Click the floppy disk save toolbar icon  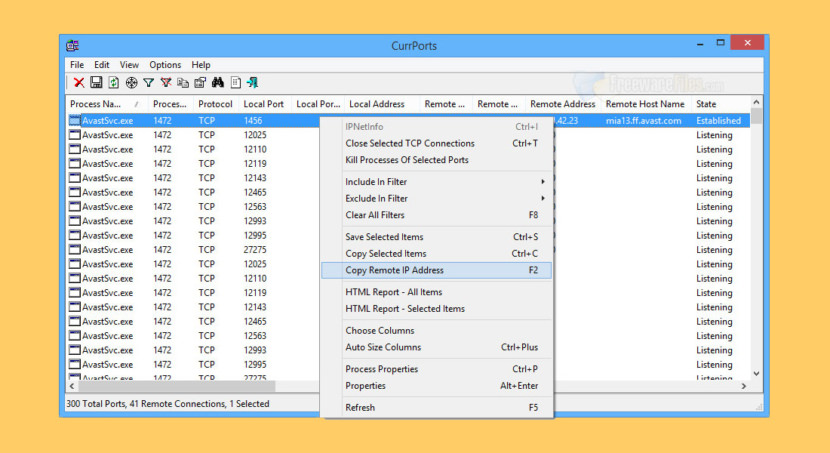(x=96, y=83)
